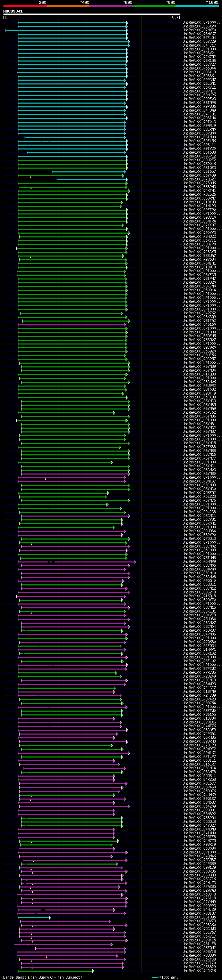Select the UniRef100_Q75DL3 label
This screenshot has height=980, width=222.
pos(199,539)
